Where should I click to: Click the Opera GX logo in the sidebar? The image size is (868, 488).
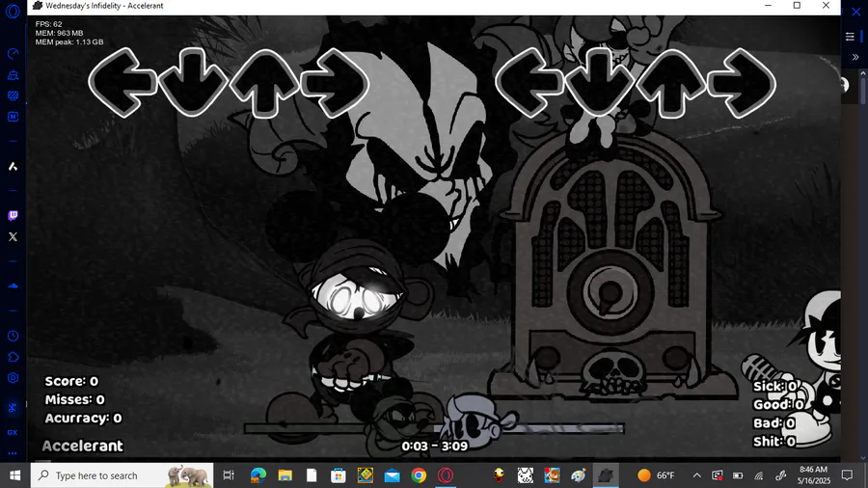pyautogui.click(x=13, y=11)
